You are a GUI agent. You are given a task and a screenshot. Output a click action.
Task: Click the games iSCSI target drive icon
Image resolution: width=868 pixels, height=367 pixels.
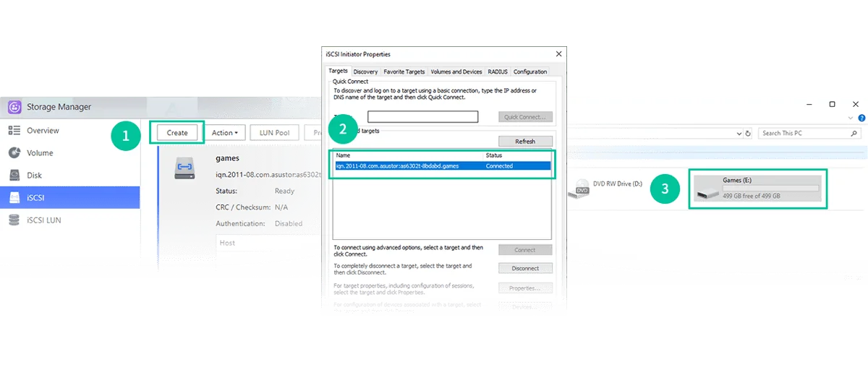pos(185,168)
